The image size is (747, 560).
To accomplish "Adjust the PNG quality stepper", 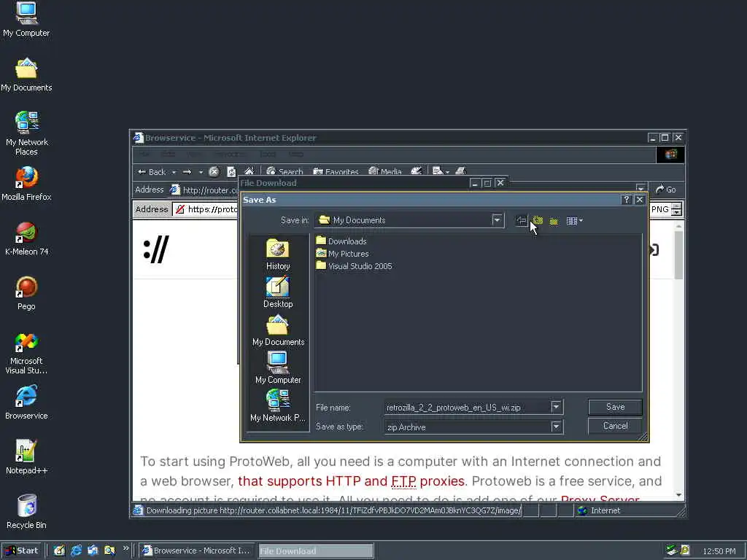I will 676,209.
